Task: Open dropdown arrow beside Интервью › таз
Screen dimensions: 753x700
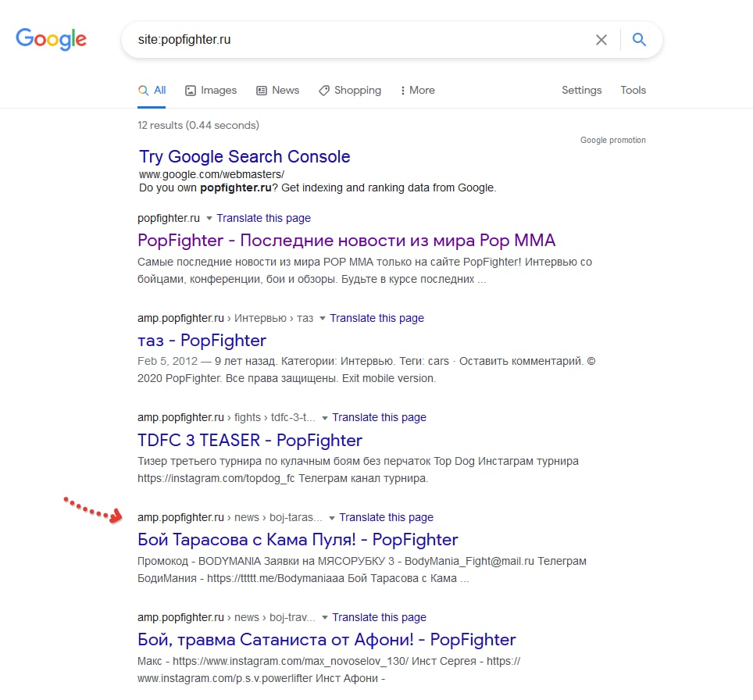Action: click(x=323, y=318)
